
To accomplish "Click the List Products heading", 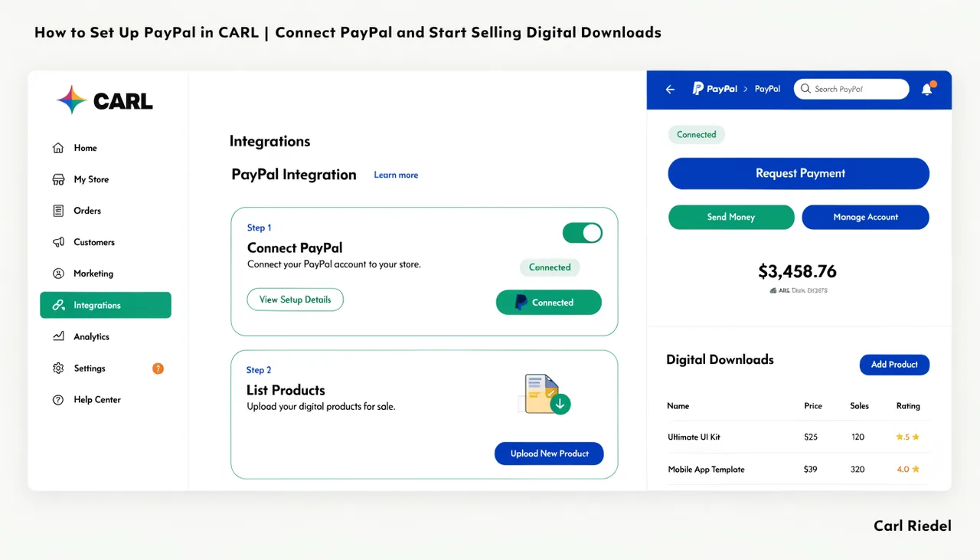I will (286, 391).
